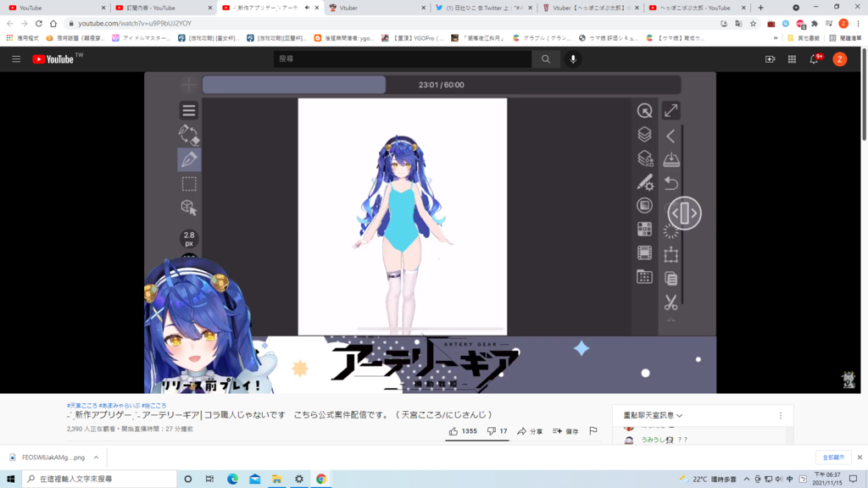Expand the chat replay mode dropdown
The height and width of the screenshot is (488, 868).
653,415
